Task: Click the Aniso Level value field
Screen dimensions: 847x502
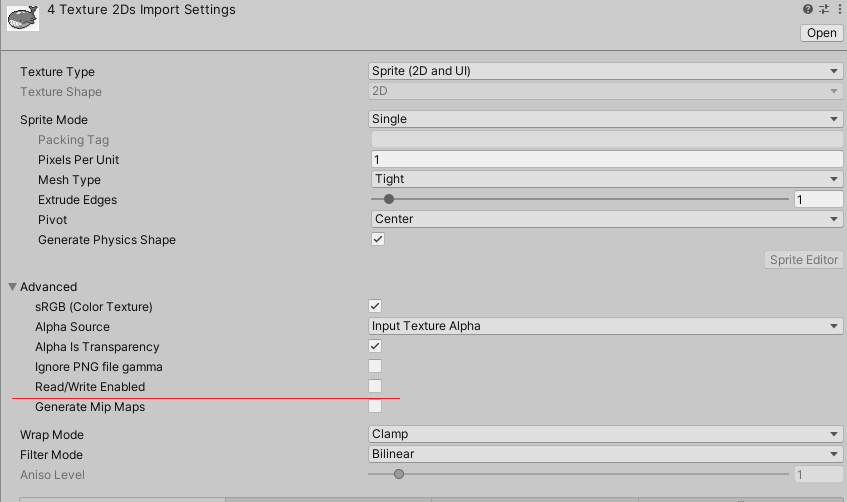Action: point(818,474)
